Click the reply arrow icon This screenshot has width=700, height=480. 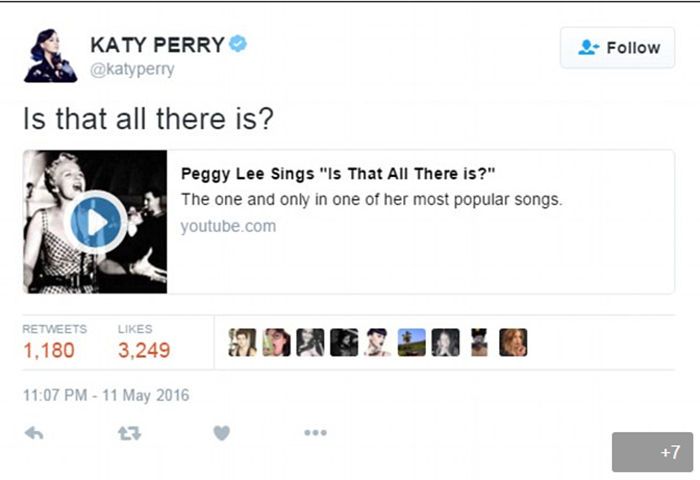click(x=34, y=433)
